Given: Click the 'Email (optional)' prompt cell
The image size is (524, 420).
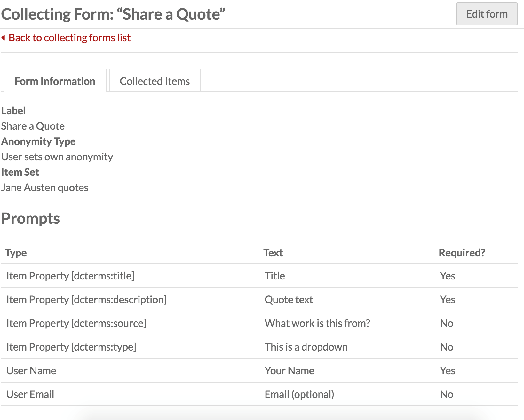Looking at the screenshot, I should tap(299, 394).
